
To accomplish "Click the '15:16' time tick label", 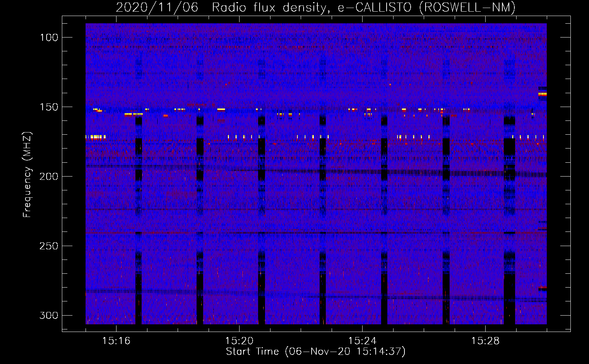I will click(116, 341).
